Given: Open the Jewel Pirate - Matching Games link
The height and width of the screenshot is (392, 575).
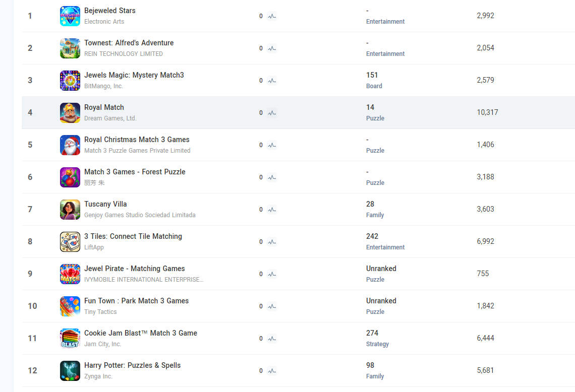Looking at the screenshot, I should 134,269.
